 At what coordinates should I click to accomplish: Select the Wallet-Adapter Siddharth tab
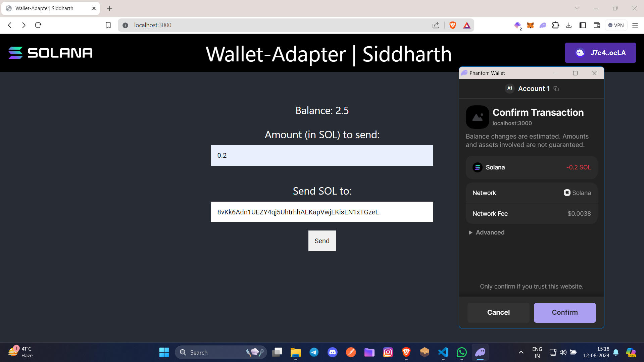point(50,8)
